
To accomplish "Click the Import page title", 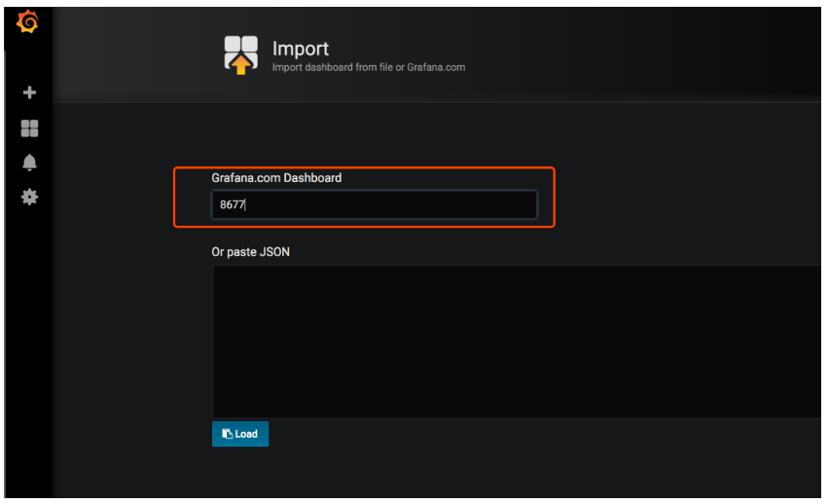I will point(301,49).
